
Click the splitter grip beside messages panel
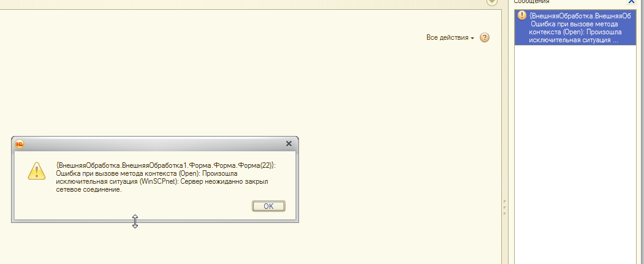(x=504, y=208)
